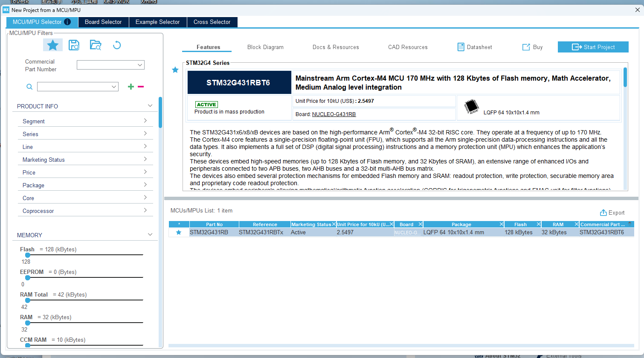Switch to the Board Selector tab

(x=103, y=22)
